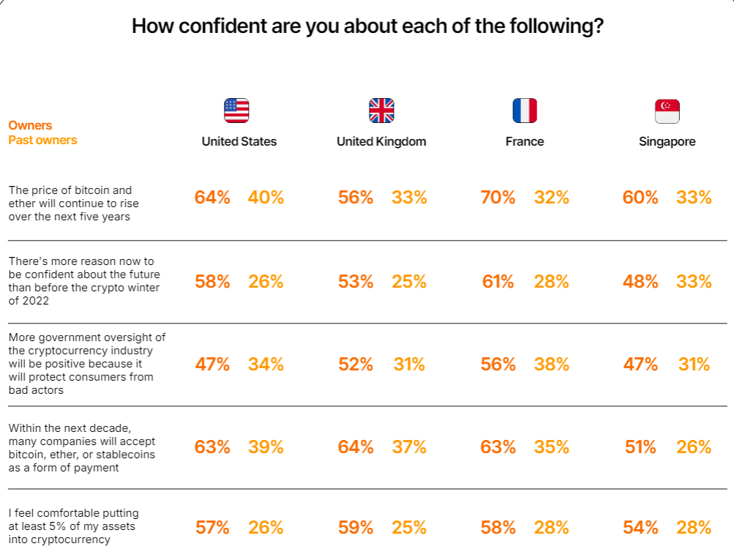Click Singapore past owners 26% payment value
The height and width of the screenshot is (560, 734).
coord(694,447)
